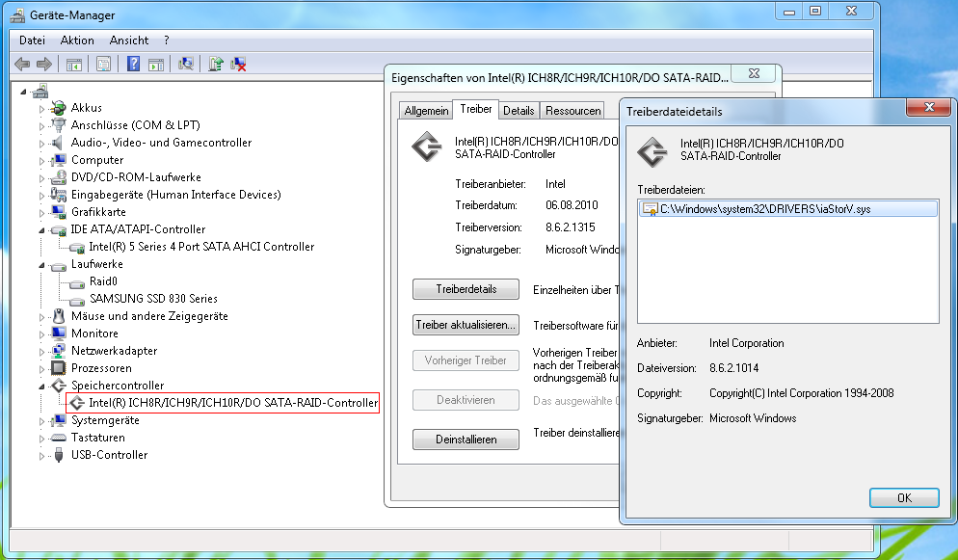Collapse the root computer node
The height and width of the screenshot is (560, 958).
click(24, 92)
